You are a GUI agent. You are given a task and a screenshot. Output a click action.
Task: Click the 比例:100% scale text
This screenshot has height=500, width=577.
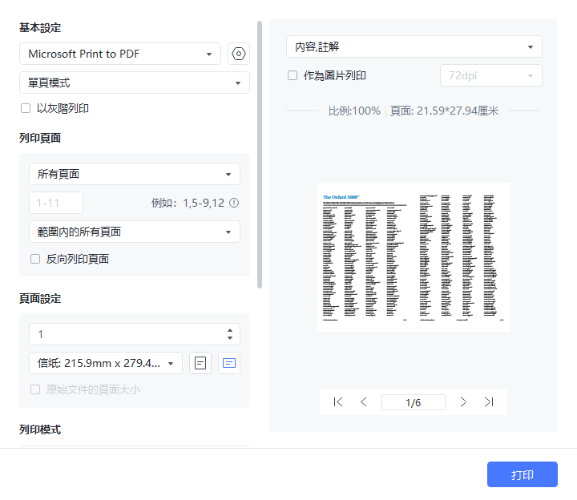point(354,111)
